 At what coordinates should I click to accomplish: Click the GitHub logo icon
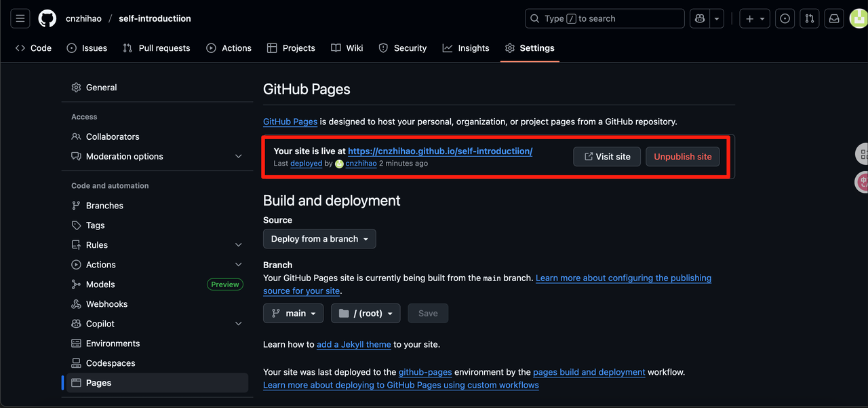click(47, 18)
